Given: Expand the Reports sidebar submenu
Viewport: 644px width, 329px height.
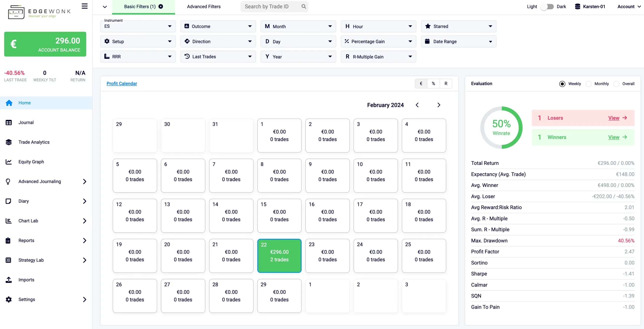Looking at the screenshot, I should pos(85,240).
